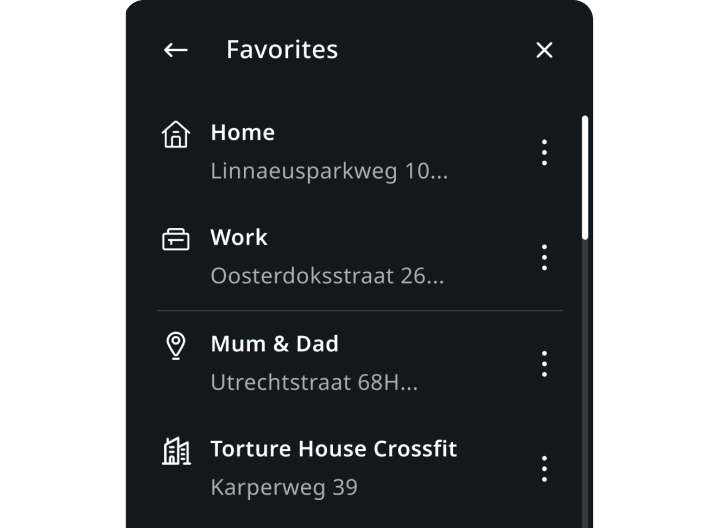Image resolution: width=716 pixels, height=528 pixels.
Task: Open more options for Home
Action: click(x=544, y=152)
